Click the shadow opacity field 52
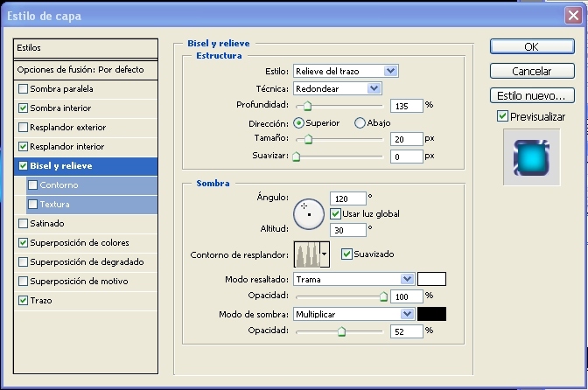The width and height of the screenshot is (588, 390). click(407, 331)
